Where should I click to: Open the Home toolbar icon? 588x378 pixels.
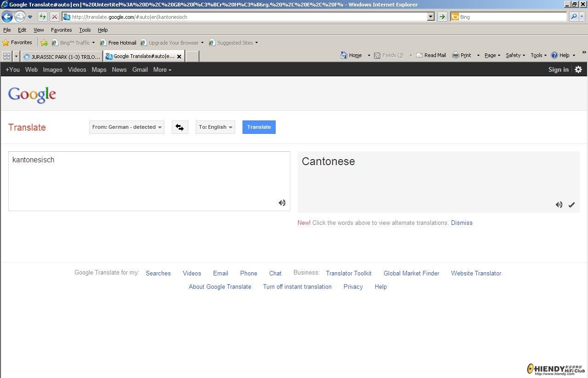[351, 55]
